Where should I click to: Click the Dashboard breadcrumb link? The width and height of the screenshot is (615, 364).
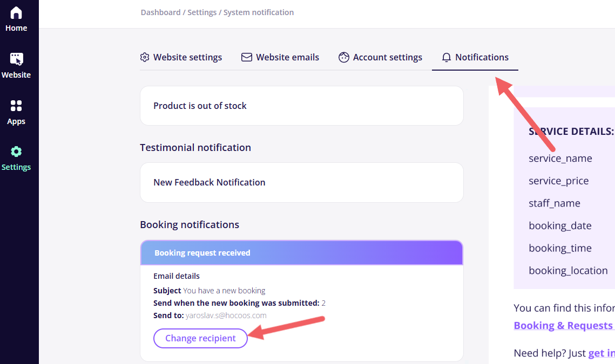pos(161,12)
